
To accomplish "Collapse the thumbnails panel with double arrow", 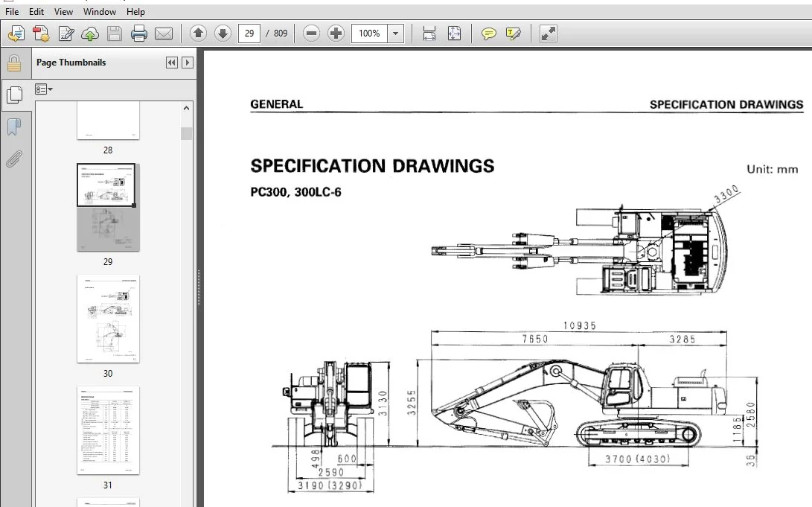I will click(x=171, y=63).
